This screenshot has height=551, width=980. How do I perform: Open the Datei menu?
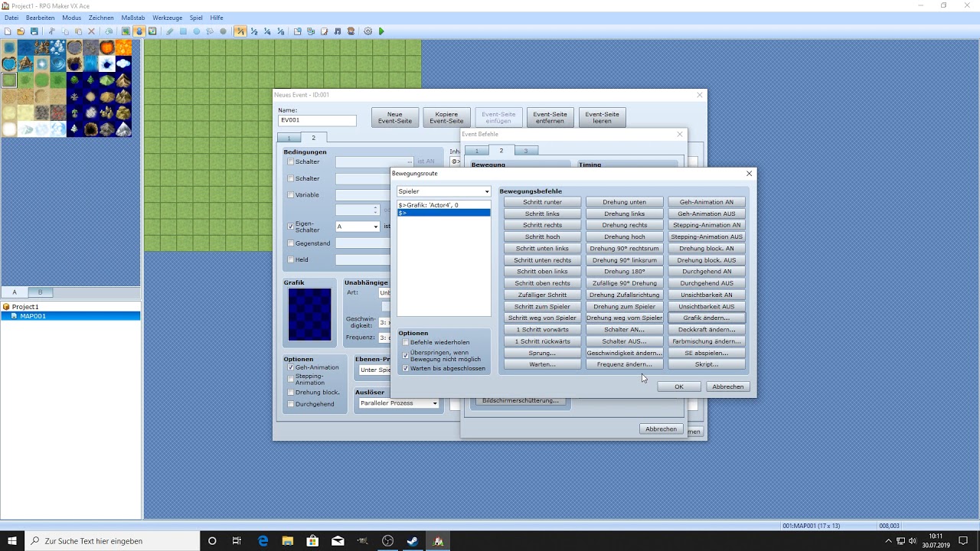click(11, 18)
